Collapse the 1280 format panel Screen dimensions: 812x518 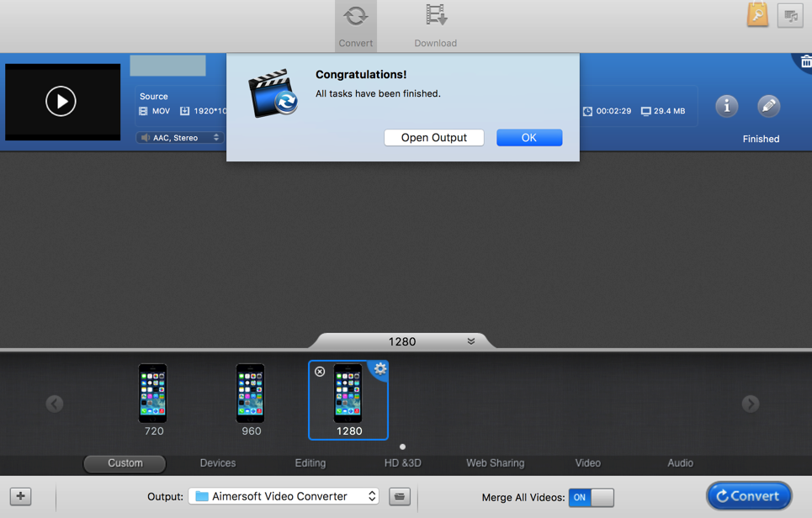[470, 341]
